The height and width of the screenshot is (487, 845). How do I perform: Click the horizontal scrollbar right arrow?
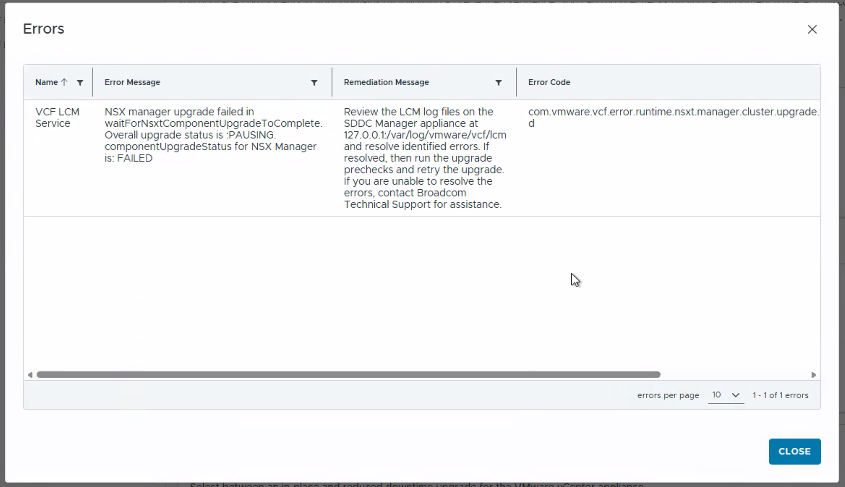pos(814,374)
